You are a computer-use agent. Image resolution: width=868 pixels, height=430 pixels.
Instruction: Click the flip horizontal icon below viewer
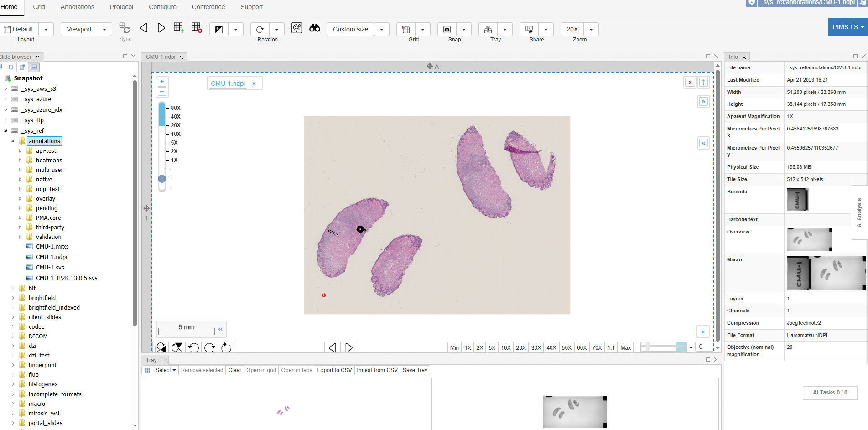(161, 348)
